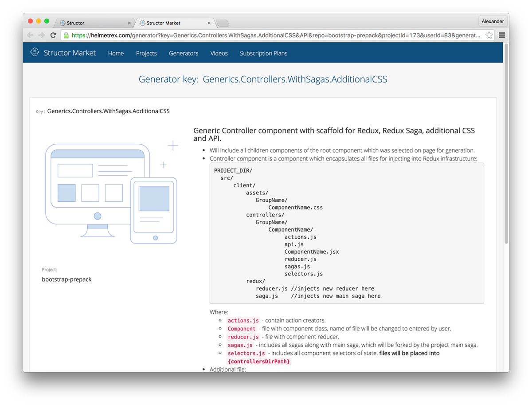Click saga.js injects main saga line
Screen dimensions: 532x405
[x=318, y=296]
